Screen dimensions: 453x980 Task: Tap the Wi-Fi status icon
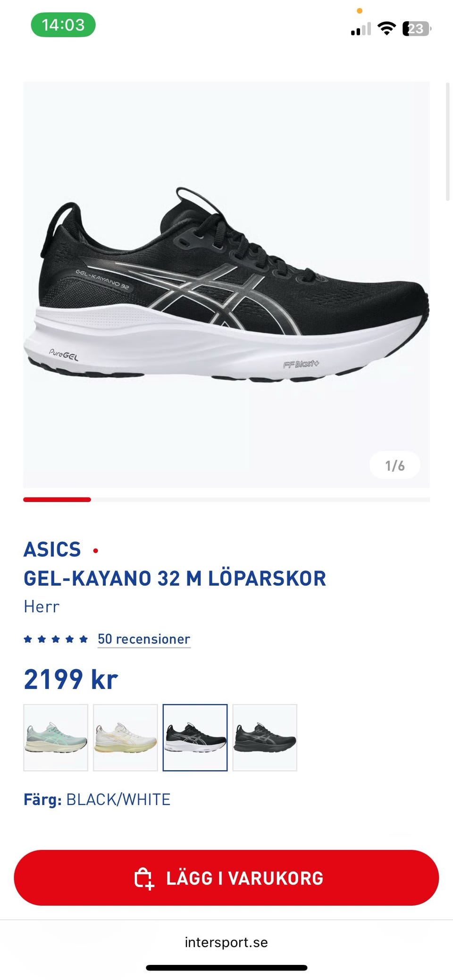point(387,28)
